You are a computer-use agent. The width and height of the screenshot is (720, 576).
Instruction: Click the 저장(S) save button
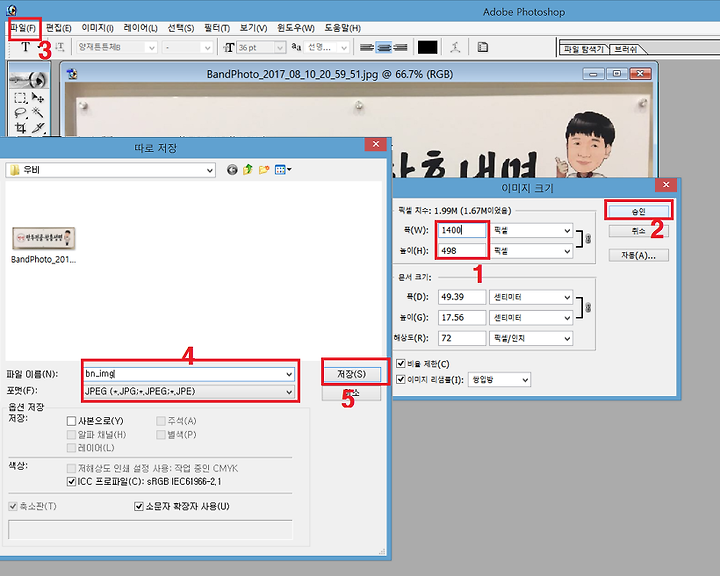tap(352, 374)
